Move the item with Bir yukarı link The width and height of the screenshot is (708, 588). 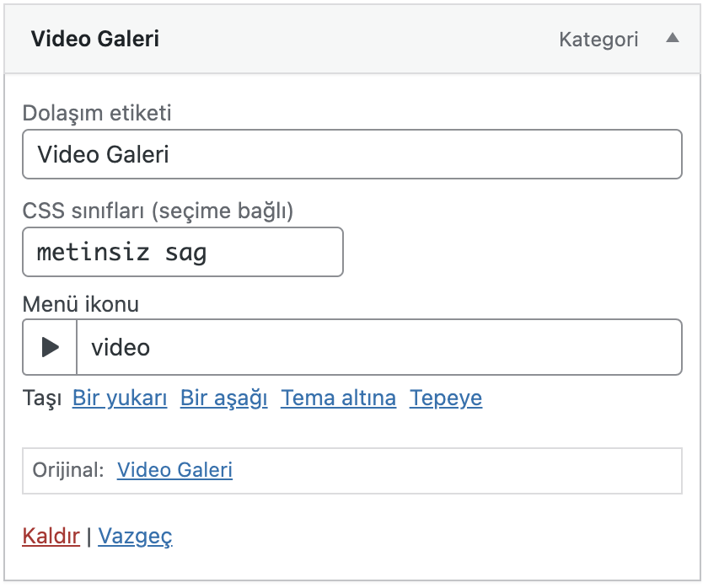point(120,398)
